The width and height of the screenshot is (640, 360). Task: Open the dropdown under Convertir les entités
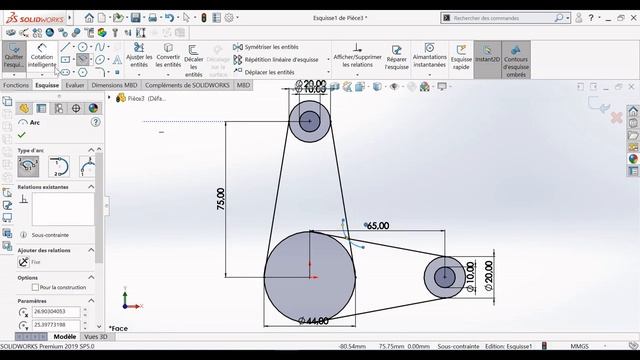click(168, 75)
